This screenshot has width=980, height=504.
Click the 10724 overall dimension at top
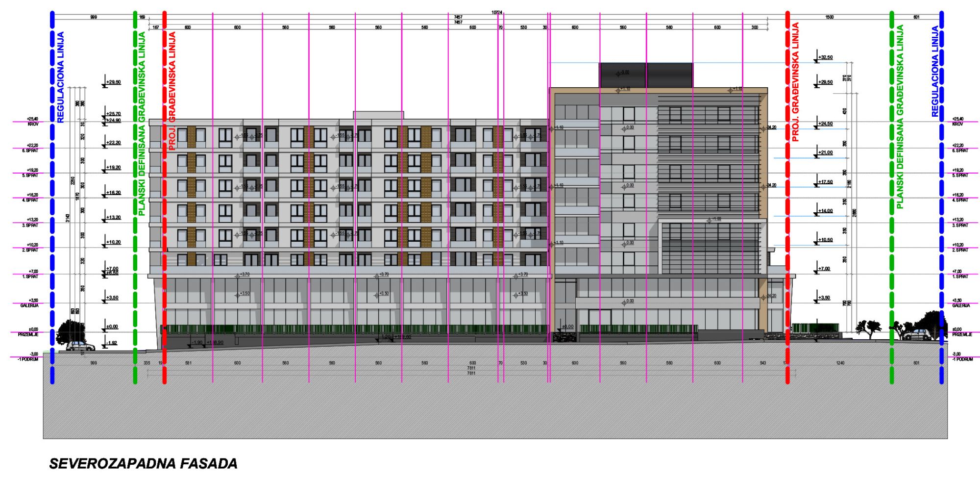[x=496, y=12]
